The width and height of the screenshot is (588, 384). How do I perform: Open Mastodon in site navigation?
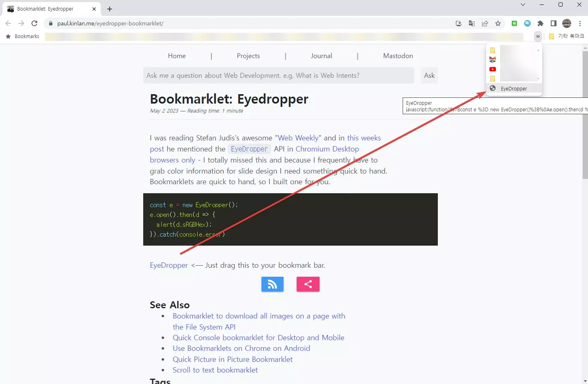click(x=398, y=56)
